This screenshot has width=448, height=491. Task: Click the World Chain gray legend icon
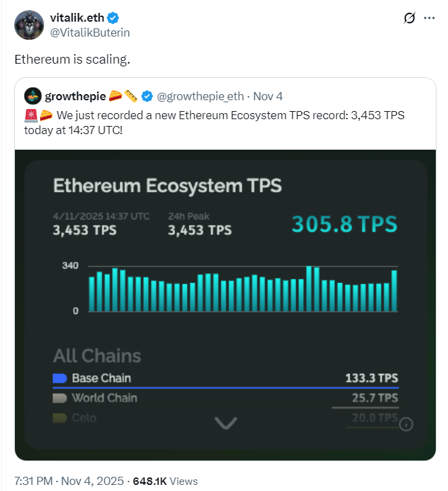pyautogui.click(x=60, y=398)
